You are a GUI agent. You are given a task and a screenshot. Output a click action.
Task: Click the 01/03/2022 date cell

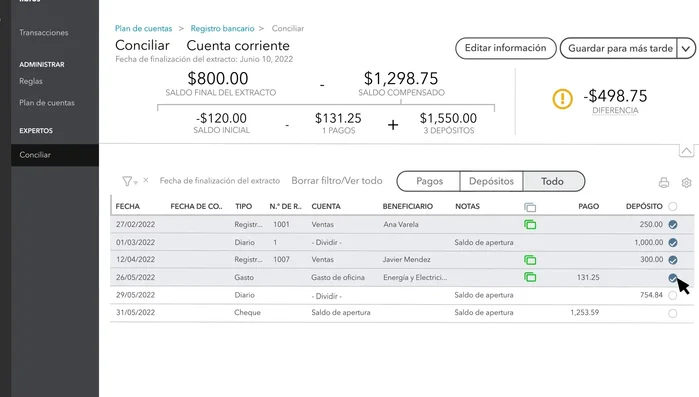tap(136, 242)
